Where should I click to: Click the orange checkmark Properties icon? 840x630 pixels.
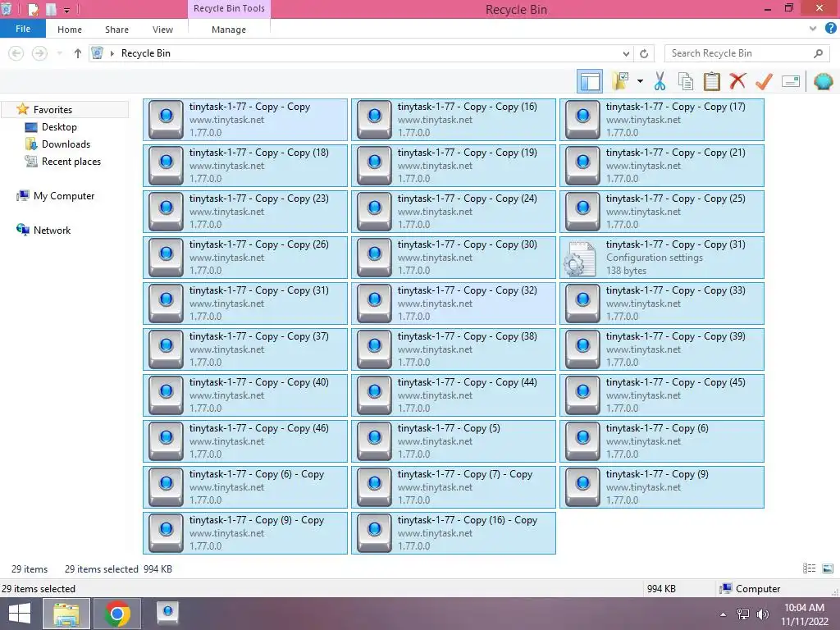(764, 81)
